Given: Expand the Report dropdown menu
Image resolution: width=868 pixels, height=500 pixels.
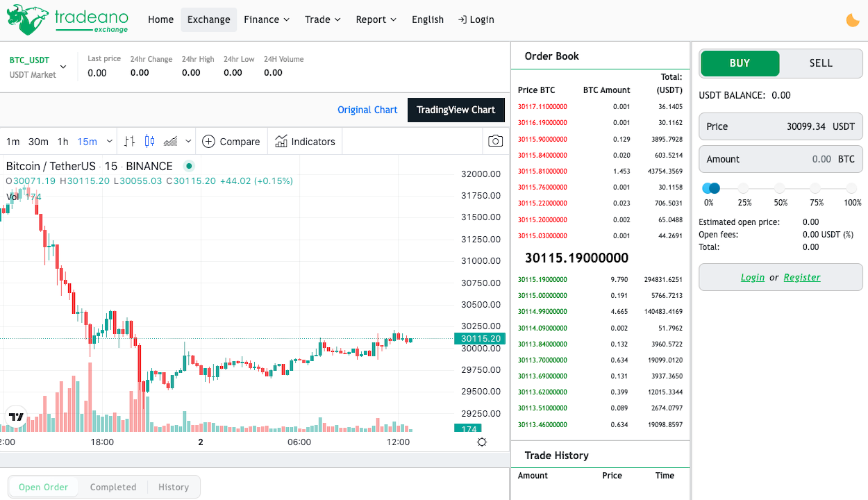Looking at the screenshot, I should tap(376, 19).
